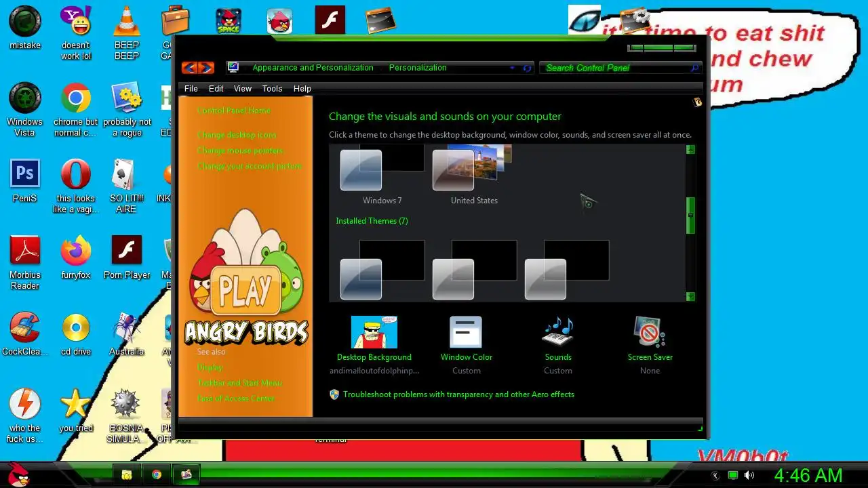Click the theme list scroll-down arrow
The width and height of the screenshot is (868, 488).
click(690, 296)
